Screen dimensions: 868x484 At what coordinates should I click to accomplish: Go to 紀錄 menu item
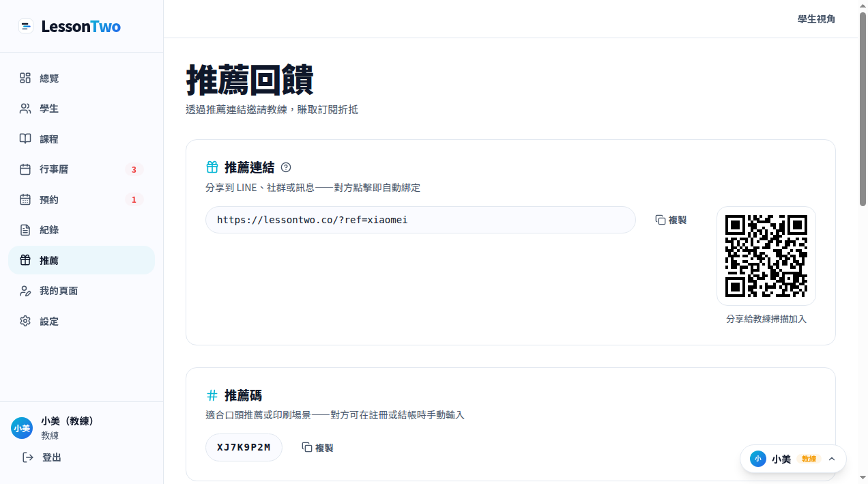pyautogui.click(x=82, y=230)
